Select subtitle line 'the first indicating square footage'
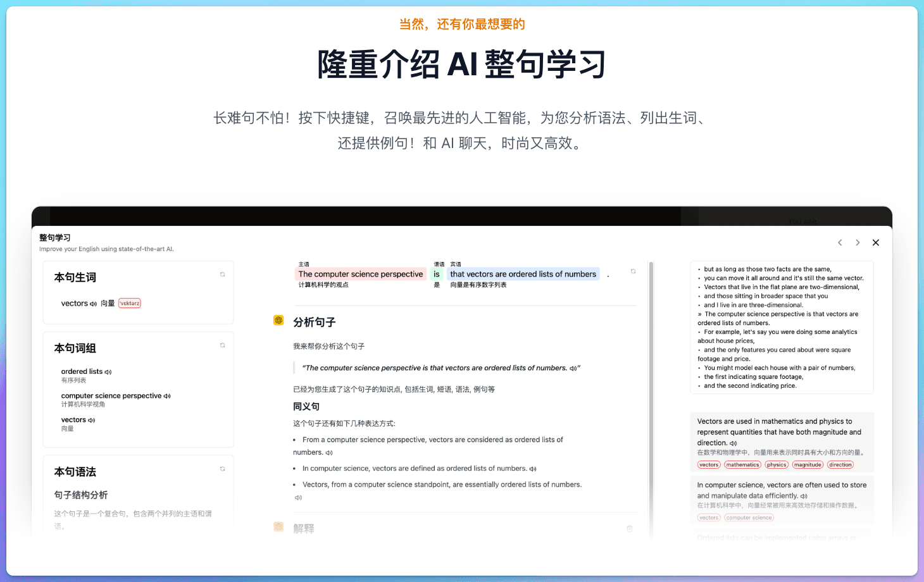This screenshot has width=924, height=582. coord(753,377)
